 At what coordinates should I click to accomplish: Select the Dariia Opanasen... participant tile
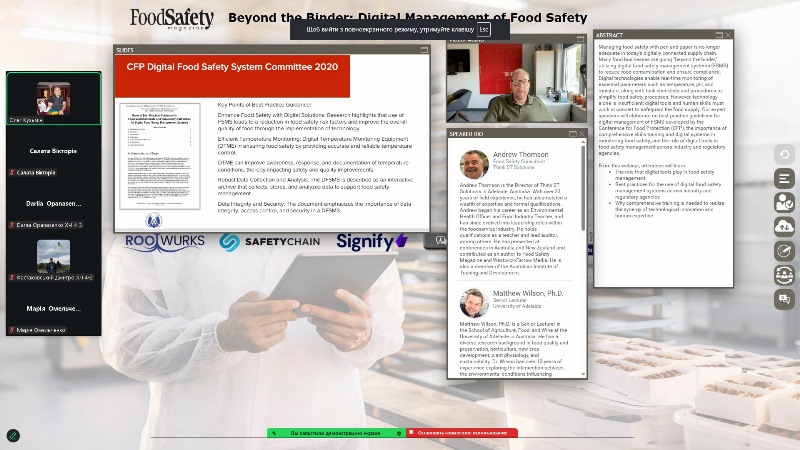click(x=54, y=204)
